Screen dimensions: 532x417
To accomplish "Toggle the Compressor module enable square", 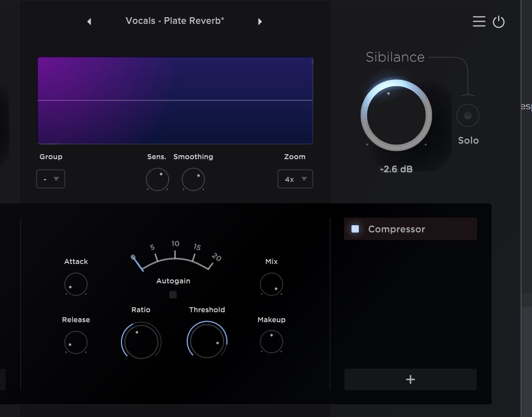I will tap(356, 229).
